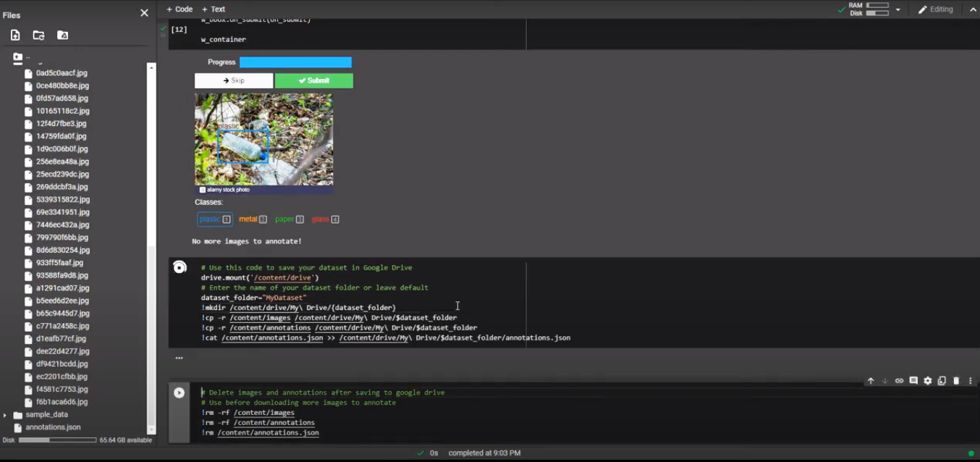Open file d1eafb77cf.jpg
Viewport: 980px width, 462px height.
(x=61, y=339)
